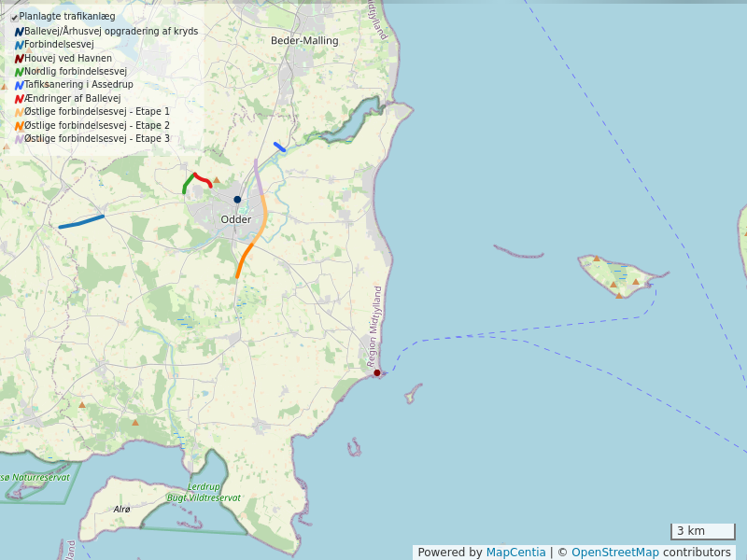
Task: Open the MapCentia link
Action: tap(515, 553)
